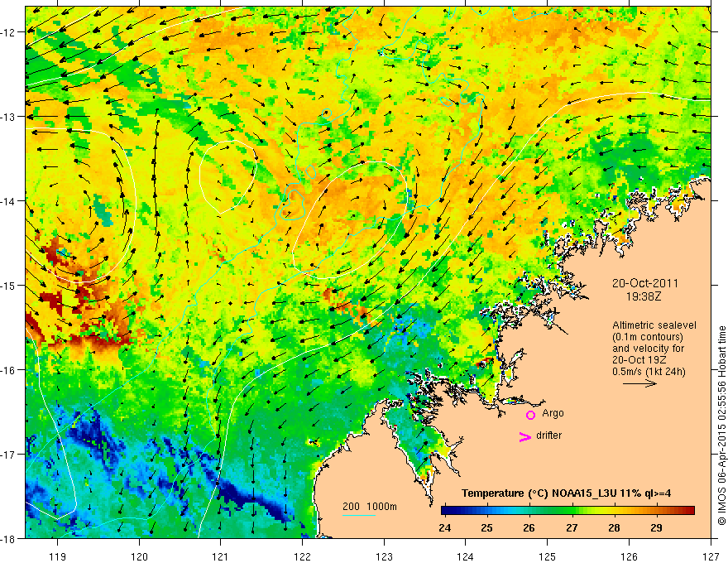
Task: Click the '29' value on temperature scale
Action: (656, 528)
